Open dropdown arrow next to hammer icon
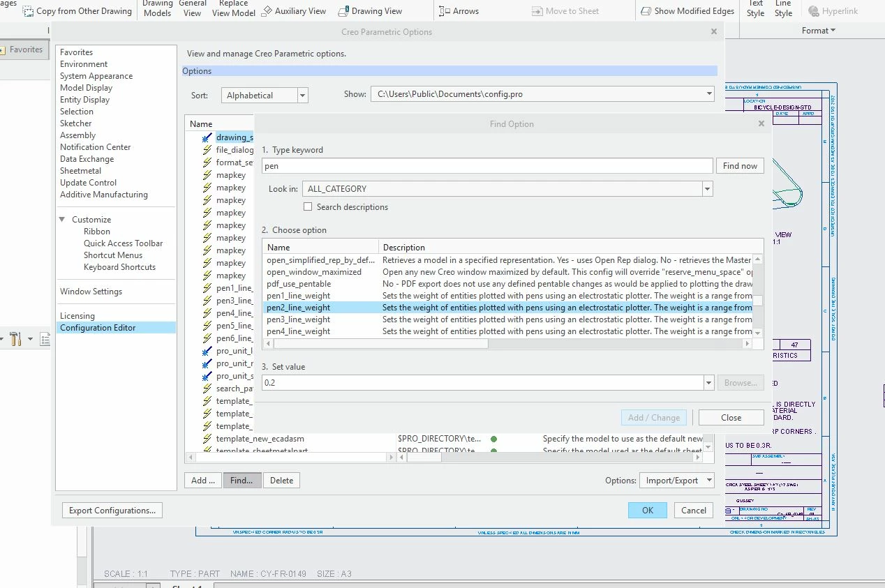The image size is (885, 588). [x=30, y=340]
